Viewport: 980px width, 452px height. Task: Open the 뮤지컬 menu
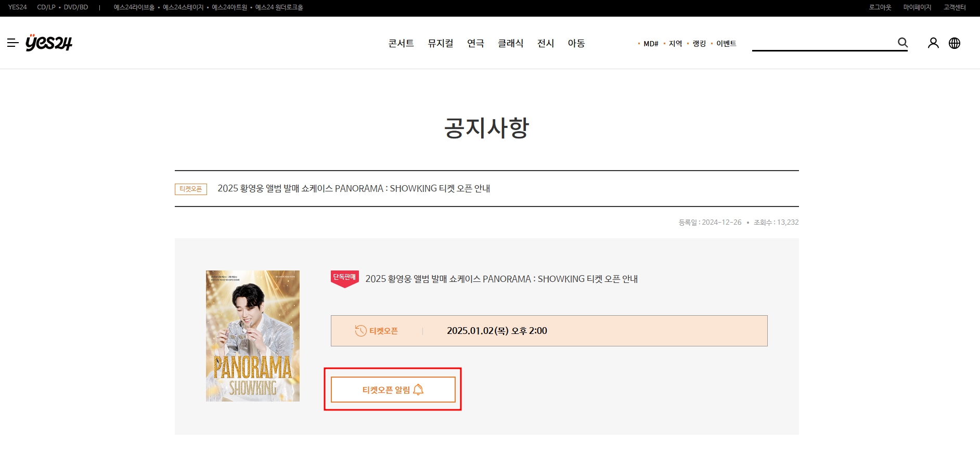(x=441, y=43)
